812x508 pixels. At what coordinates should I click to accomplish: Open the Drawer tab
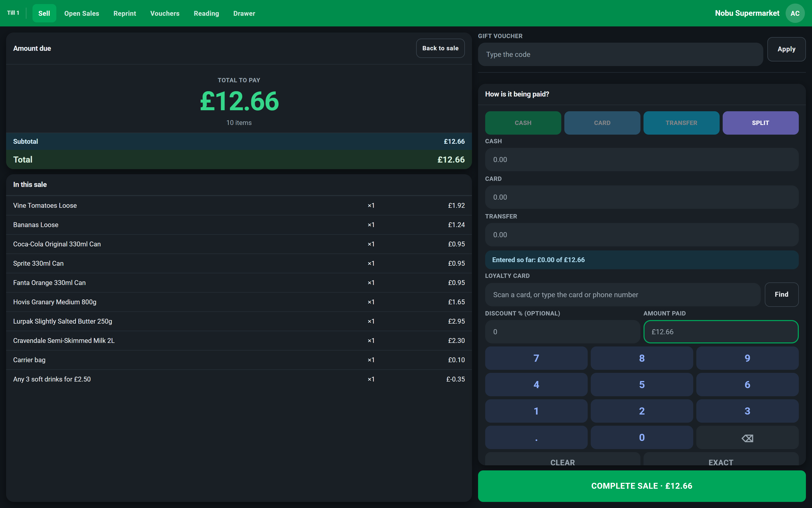coord(244,13)
